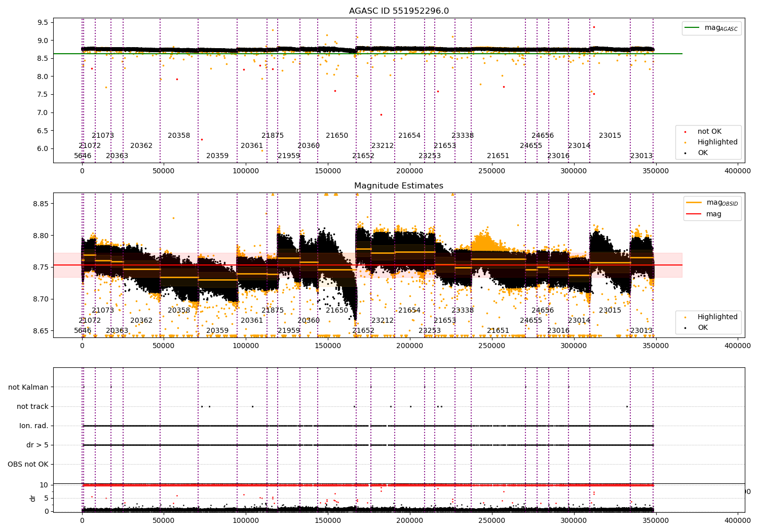Click obsid label 23338 in the top plot
Screen dimensions: 760x532
click(x=463, y=135)
